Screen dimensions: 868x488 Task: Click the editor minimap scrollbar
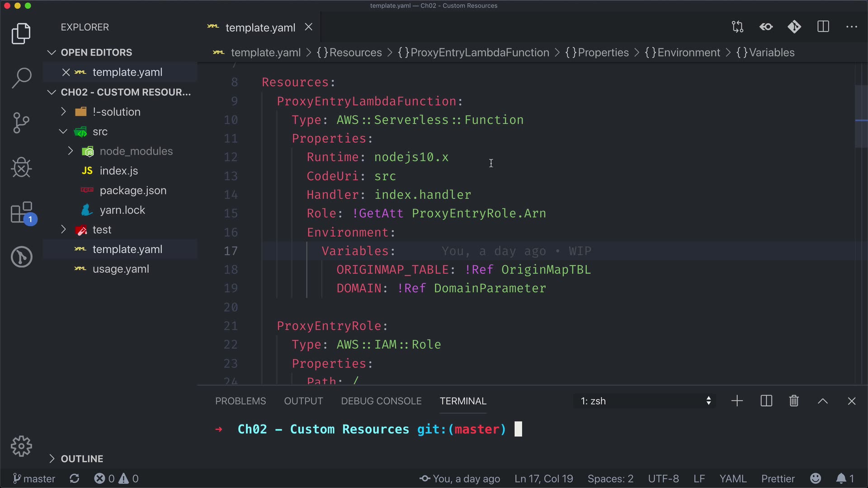pos(861,117)
